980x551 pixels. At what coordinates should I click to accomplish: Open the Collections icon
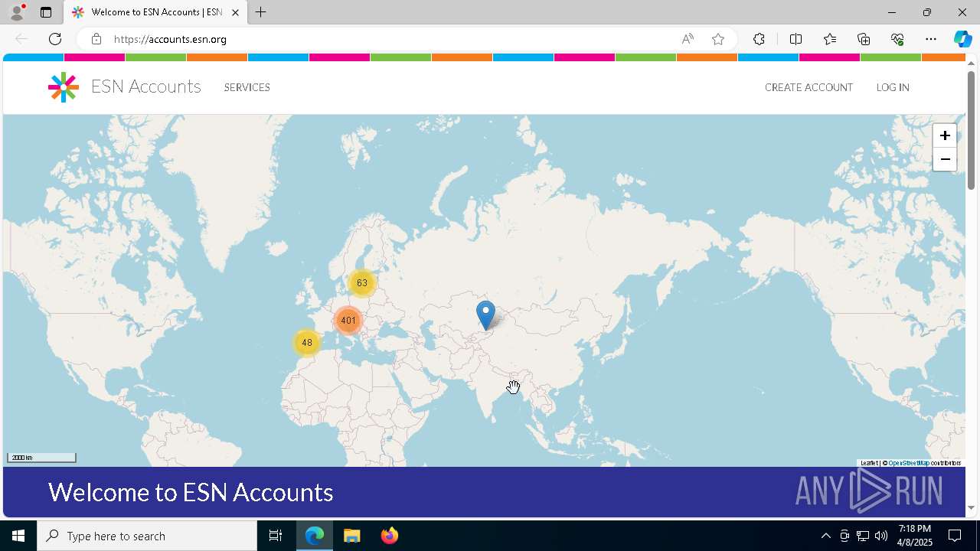[864, 39]
